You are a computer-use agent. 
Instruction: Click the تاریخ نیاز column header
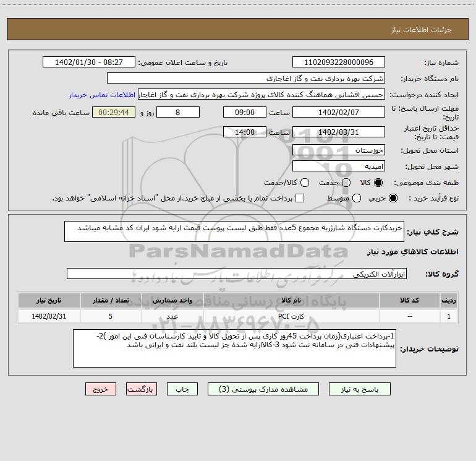(49, 301)
